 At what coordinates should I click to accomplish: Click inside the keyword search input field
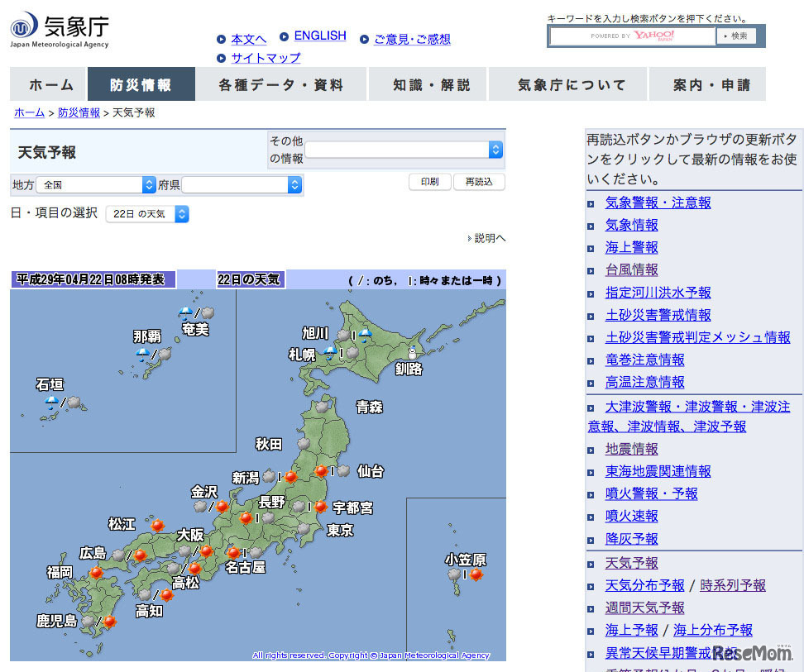631,36
